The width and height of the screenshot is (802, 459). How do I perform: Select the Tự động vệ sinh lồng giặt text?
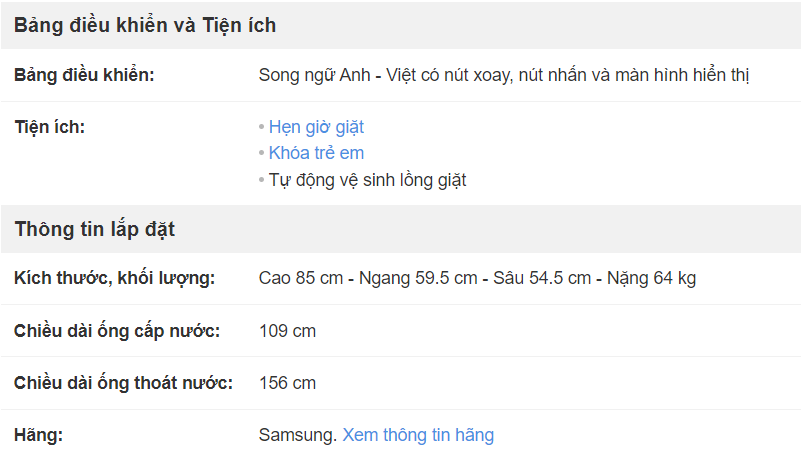(367, 180)
